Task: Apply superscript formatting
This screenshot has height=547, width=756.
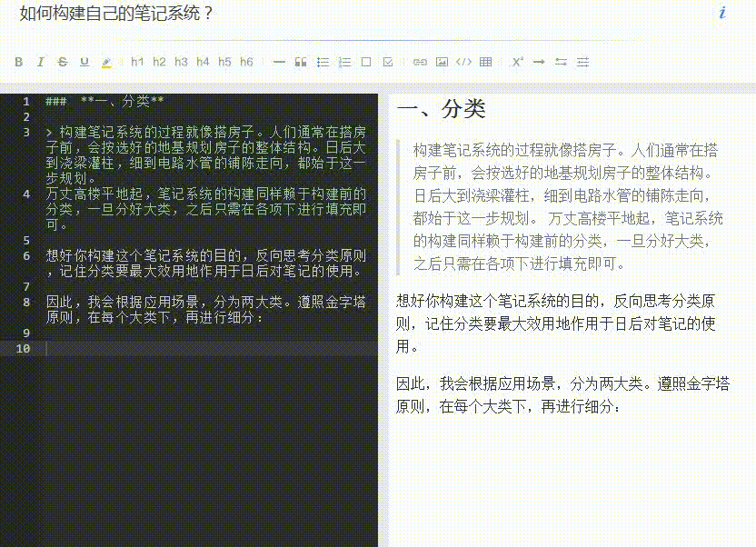Action: coord(516,62)
